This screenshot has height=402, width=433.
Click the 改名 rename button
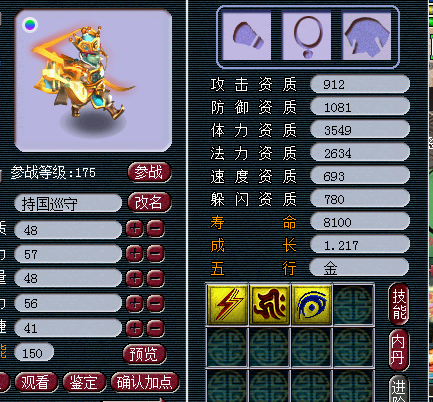(x=149, y=202)
